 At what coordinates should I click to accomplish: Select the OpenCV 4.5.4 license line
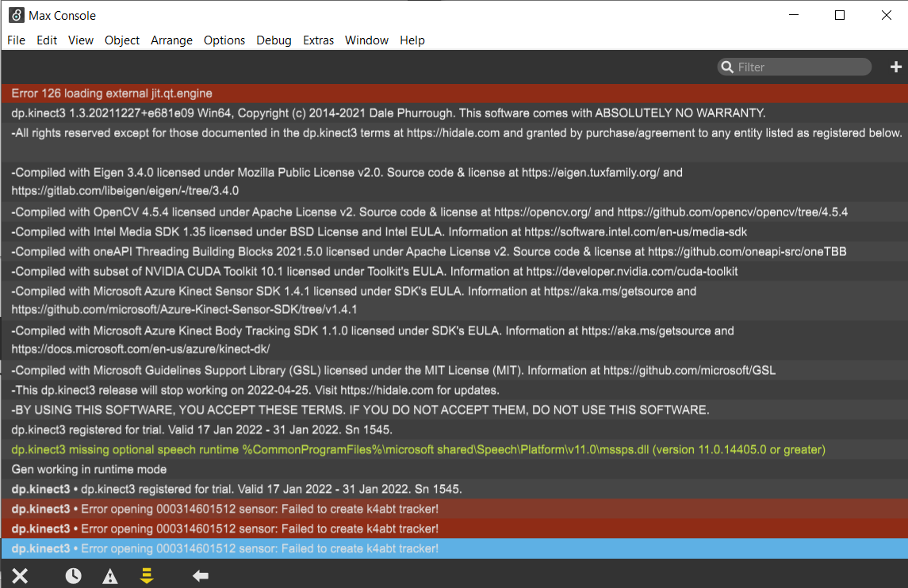pyautogui.click(x=454, y=212)
